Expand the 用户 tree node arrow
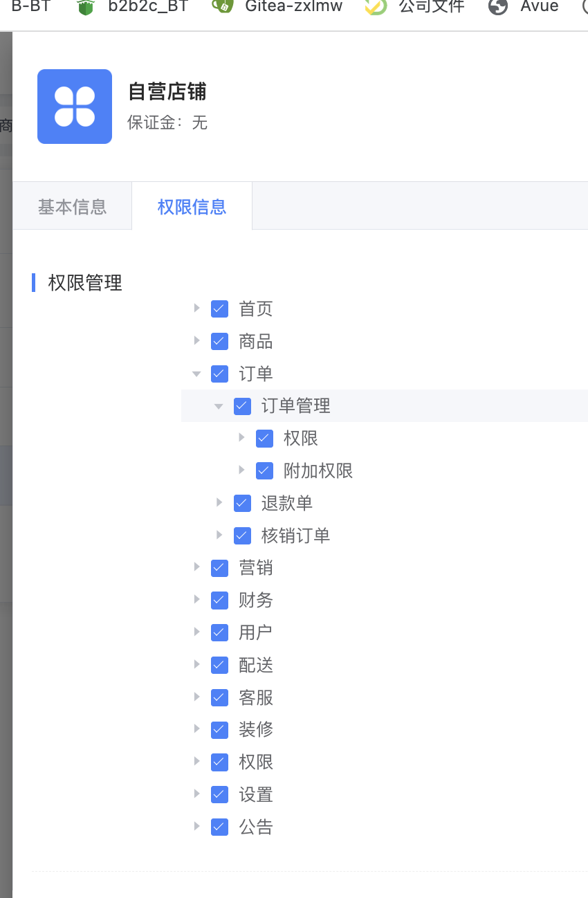This screenshot has height=898, width=588. coord(196,632)
